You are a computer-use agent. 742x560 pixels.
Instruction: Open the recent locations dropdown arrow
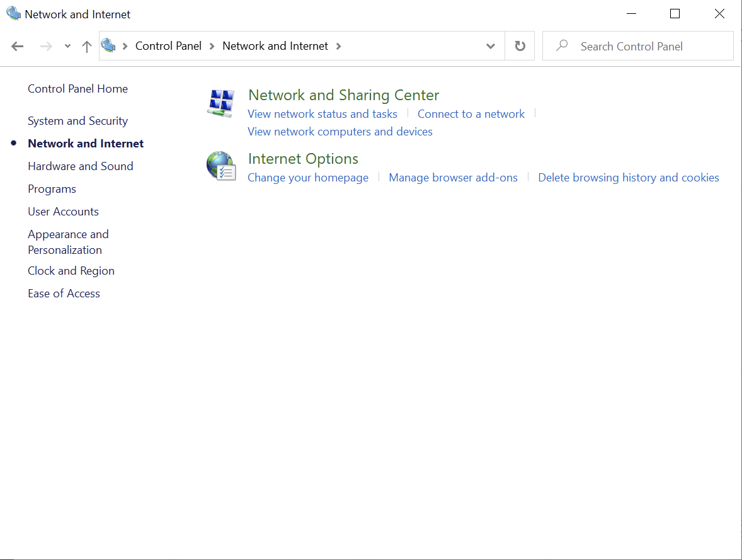coord(67,46)
